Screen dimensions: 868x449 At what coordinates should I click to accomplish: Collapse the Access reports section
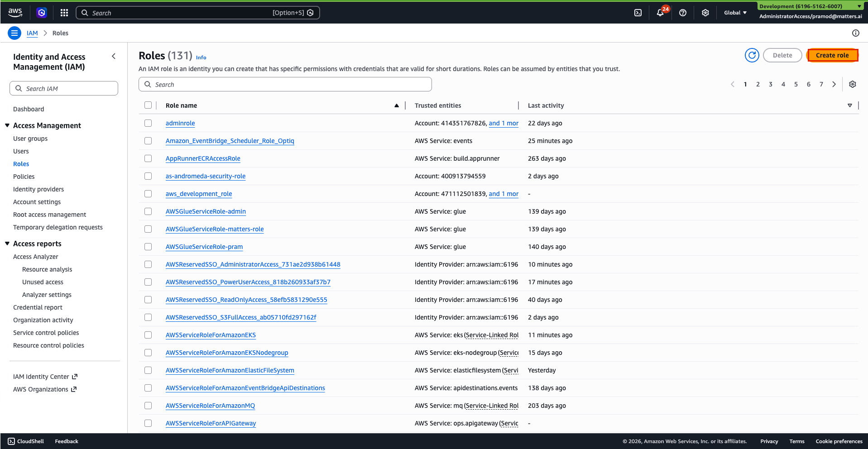click(7, 244)
